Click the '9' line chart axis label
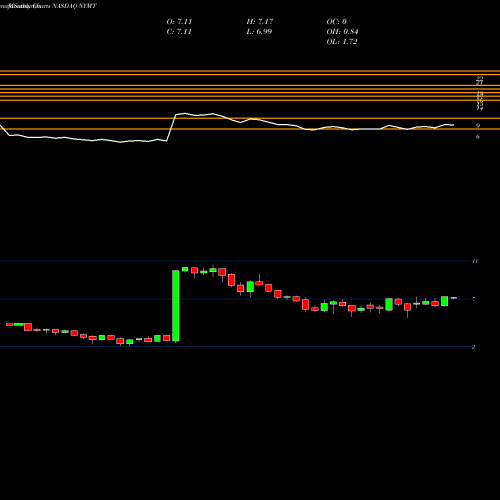This screenshot has width=500, height=500. [478, 126]
